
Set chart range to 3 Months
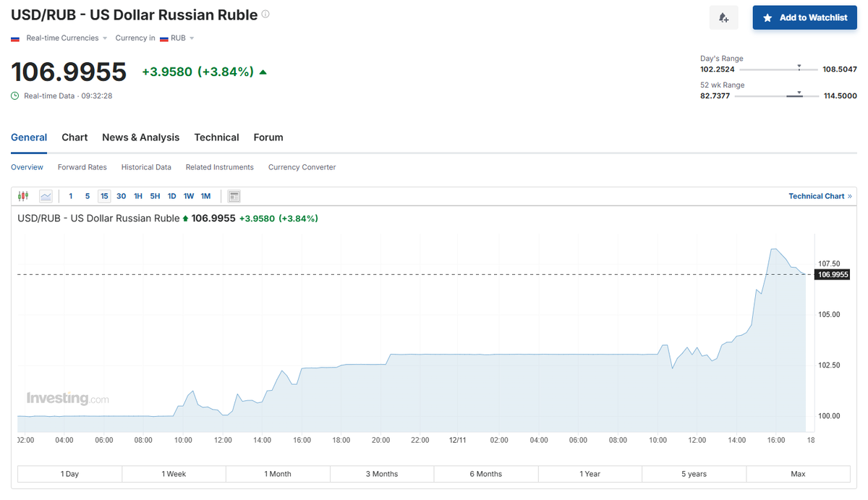pyautogui.click(x=382, y=474)
